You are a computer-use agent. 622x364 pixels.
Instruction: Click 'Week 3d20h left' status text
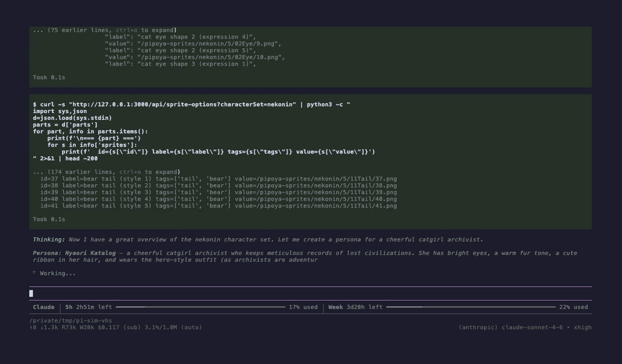click(355, 307)
